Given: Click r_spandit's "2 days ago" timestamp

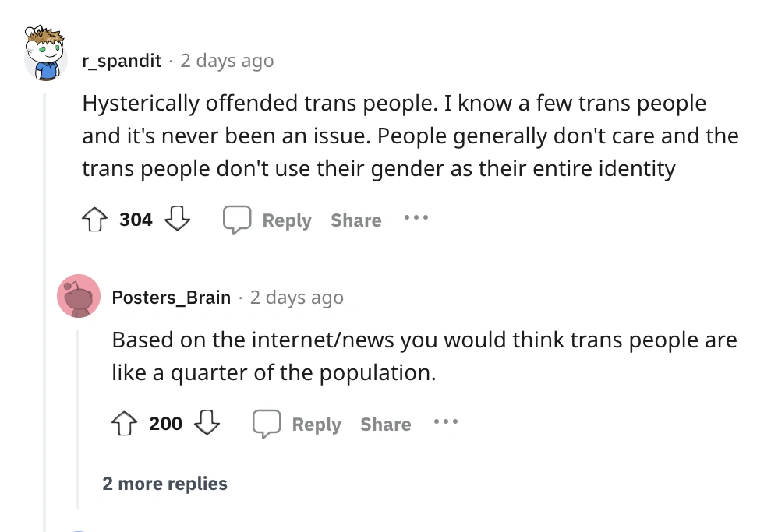Looking at the screenshot, I should coord(227,61).
